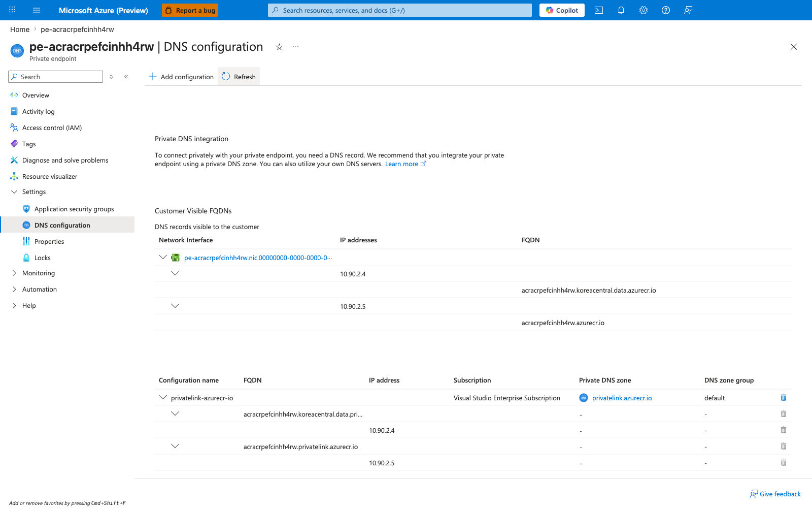Favorite this page with the star icon
Screen dimensions: 812x508
click(x=279, y=47)
